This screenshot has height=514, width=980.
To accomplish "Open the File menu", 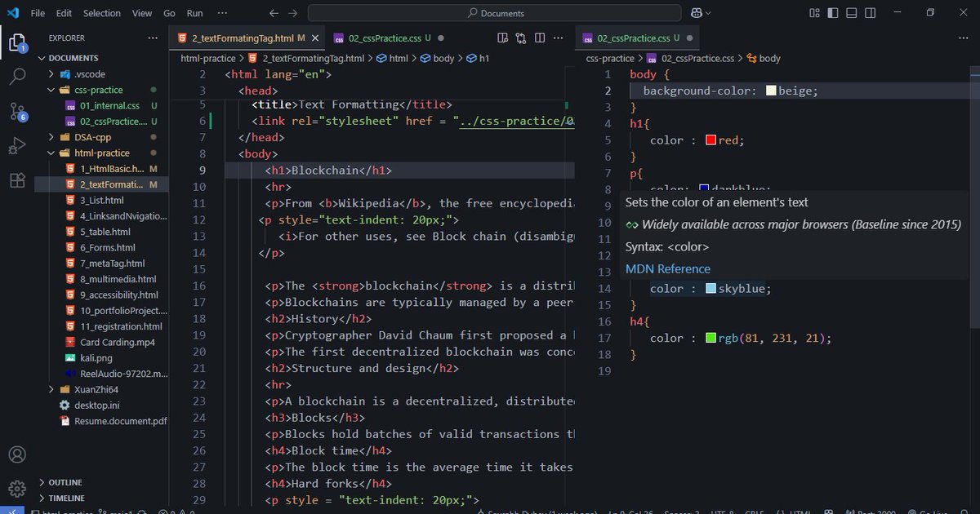I will tap(38, 13).
